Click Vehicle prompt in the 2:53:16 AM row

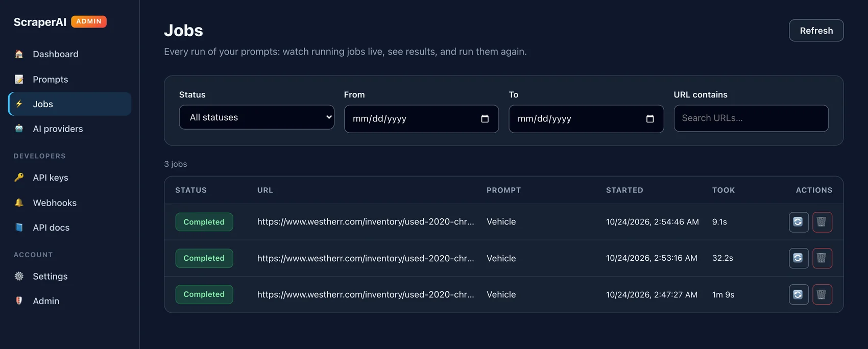tap(501, 258)
